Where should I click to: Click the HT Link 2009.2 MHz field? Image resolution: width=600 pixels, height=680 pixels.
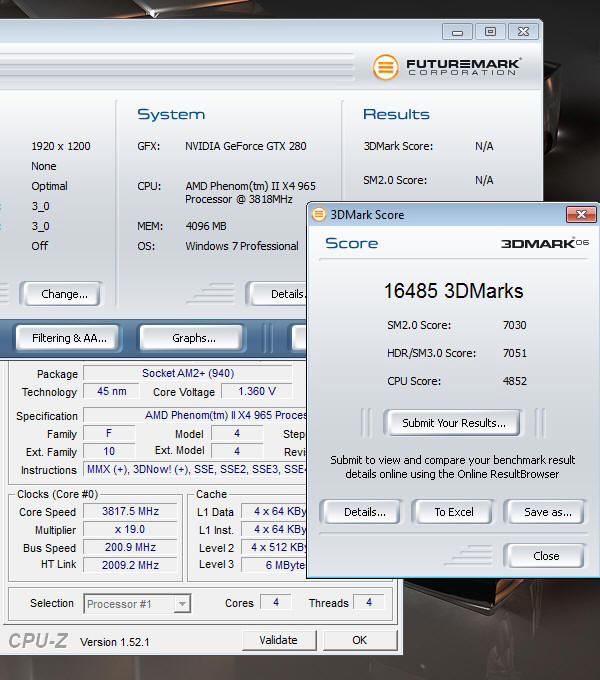(x=130, y=565)
